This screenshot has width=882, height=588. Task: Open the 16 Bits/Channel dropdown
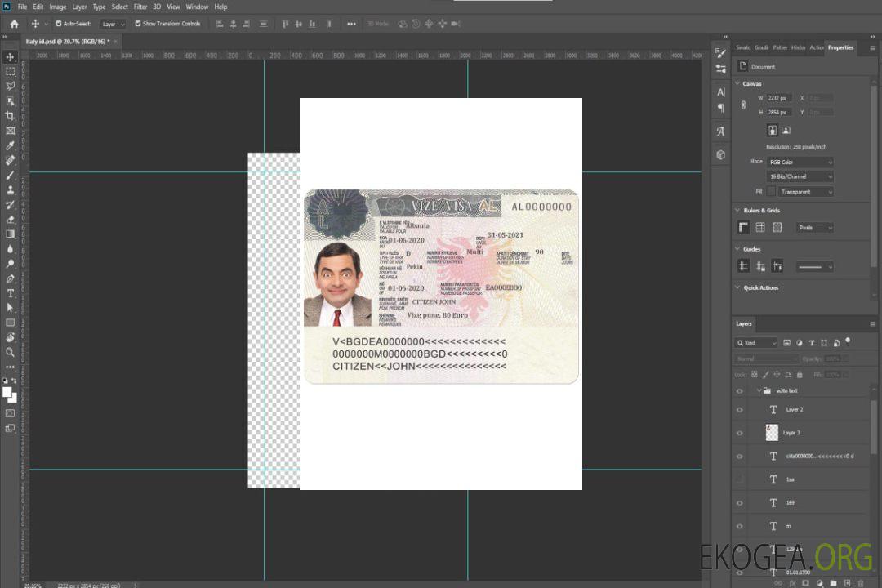(x=800, y=176)
